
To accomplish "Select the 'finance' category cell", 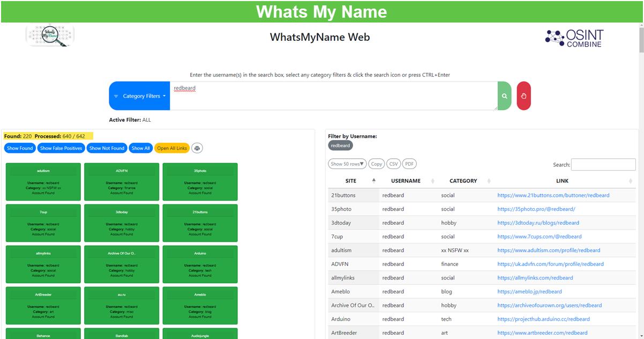I will point(466,264).
